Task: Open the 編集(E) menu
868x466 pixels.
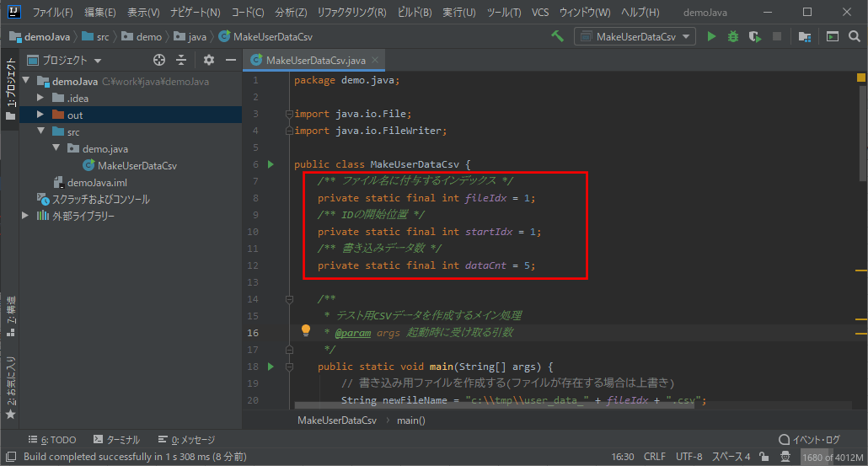Action: (100, 12)
